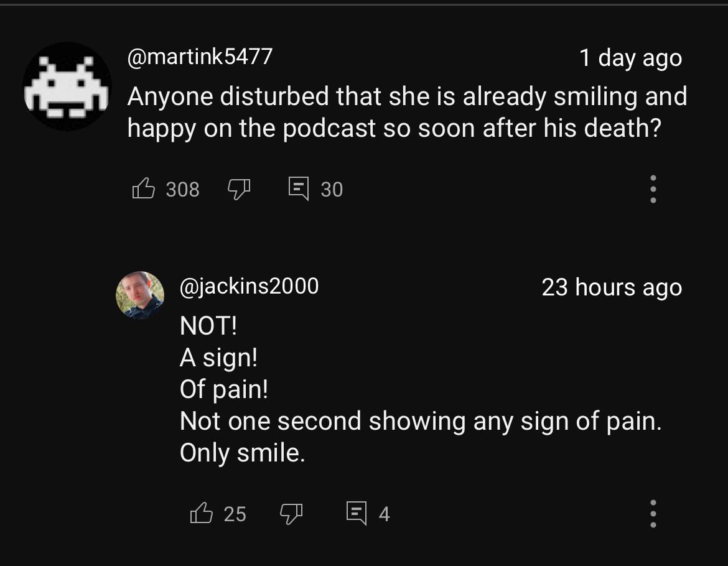728x566 pixels.
Task: Select the "Anyone disturbed" comment text
Action: pos(407,112)
